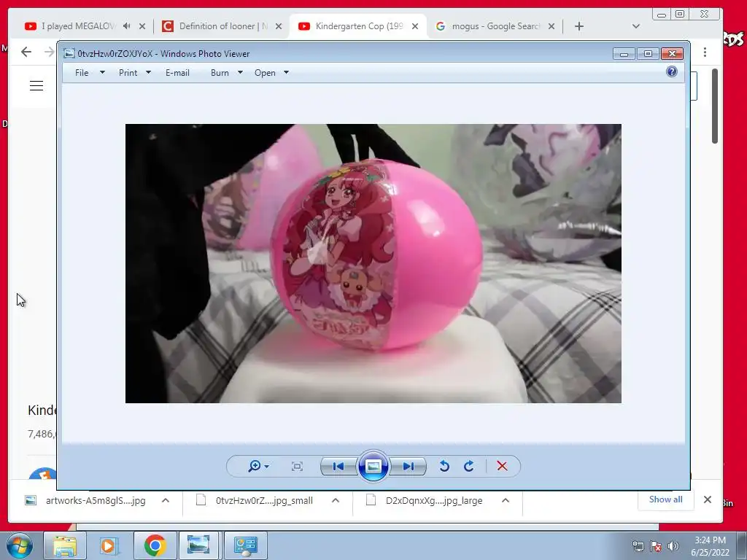Go to the next photo
This screenshot has height=560, width=747.
click(x=408, y=466)
